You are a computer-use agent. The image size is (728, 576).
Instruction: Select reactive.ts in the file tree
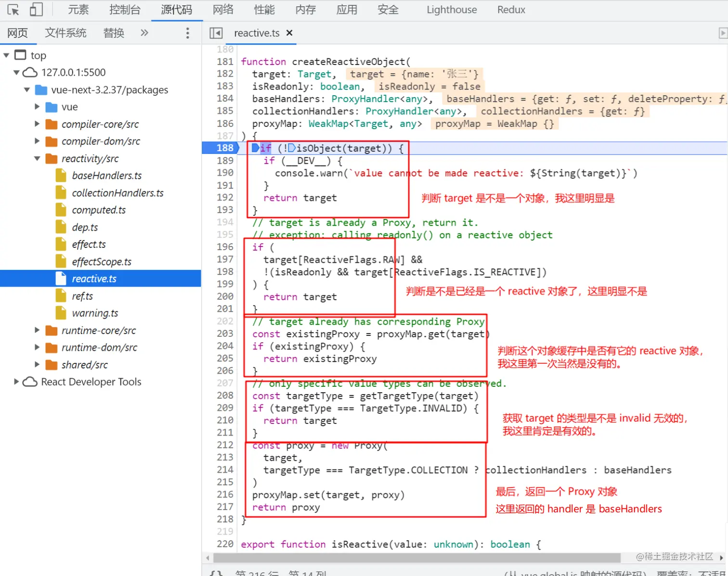[101, 279]
